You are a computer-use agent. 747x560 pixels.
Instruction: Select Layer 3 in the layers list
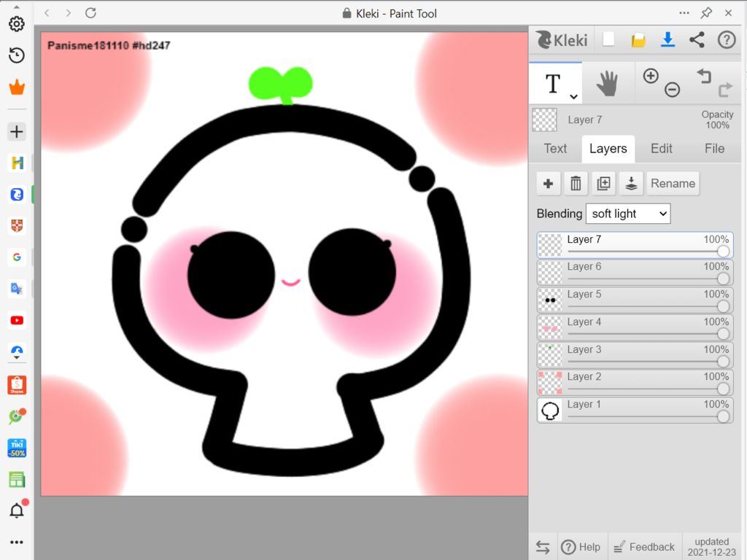tap(635, 355)
